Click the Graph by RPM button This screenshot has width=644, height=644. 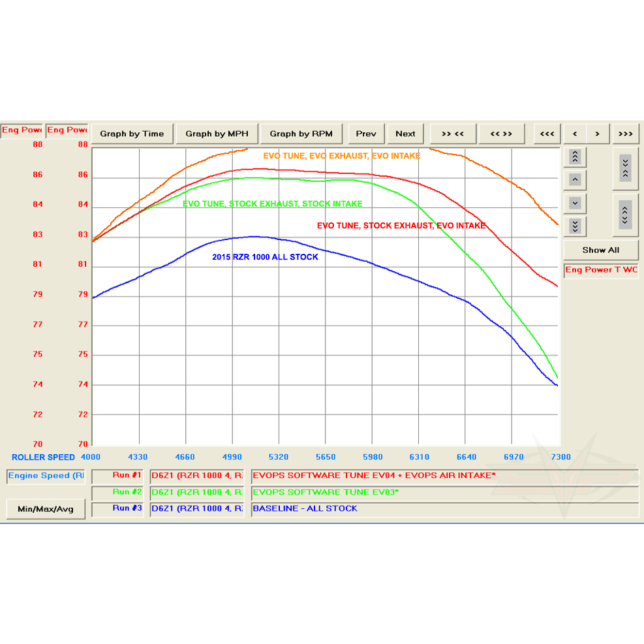(301, 133)
